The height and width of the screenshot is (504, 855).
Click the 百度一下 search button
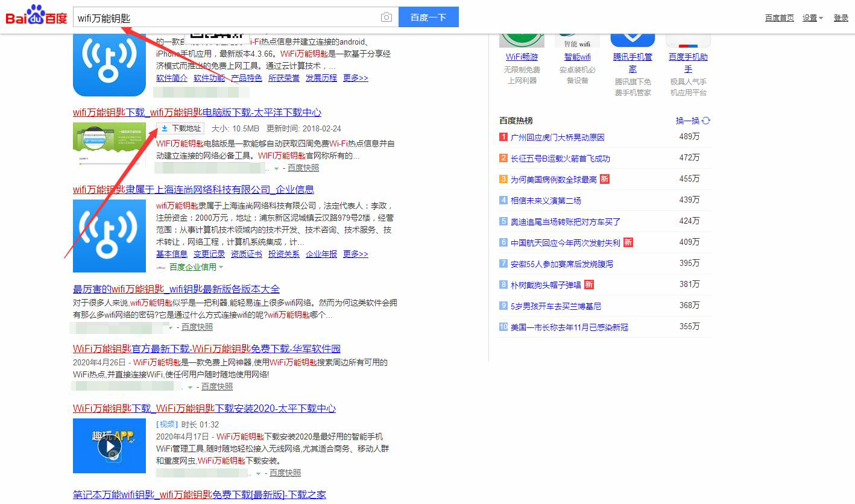click(429, 17)
